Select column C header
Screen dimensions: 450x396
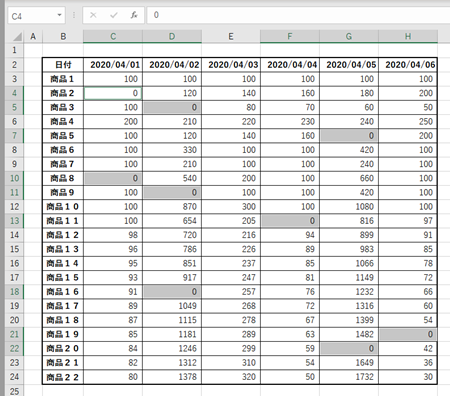[x=113, y=36]
